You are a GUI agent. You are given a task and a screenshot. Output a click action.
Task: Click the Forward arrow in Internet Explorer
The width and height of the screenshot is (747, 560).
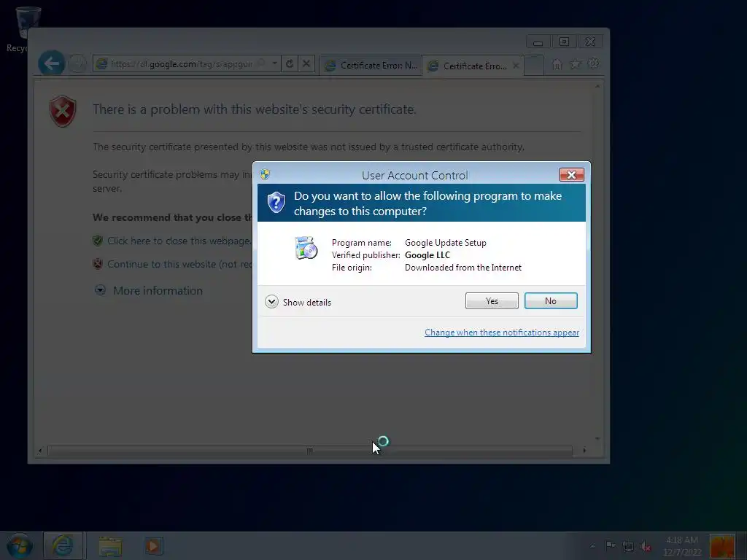(x=77, y=63)
